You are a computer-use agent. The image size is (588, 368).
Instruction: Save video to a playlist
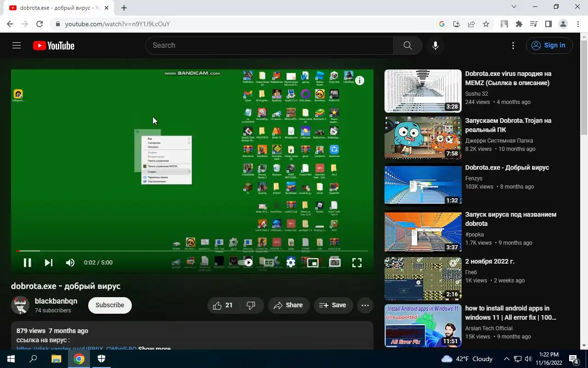(x=333, y=305)
